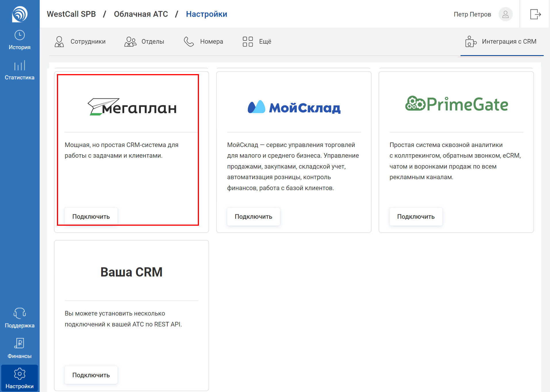Open the Поддержка headset icon
This screenshot has width=550, height=392.
(20, 313)
